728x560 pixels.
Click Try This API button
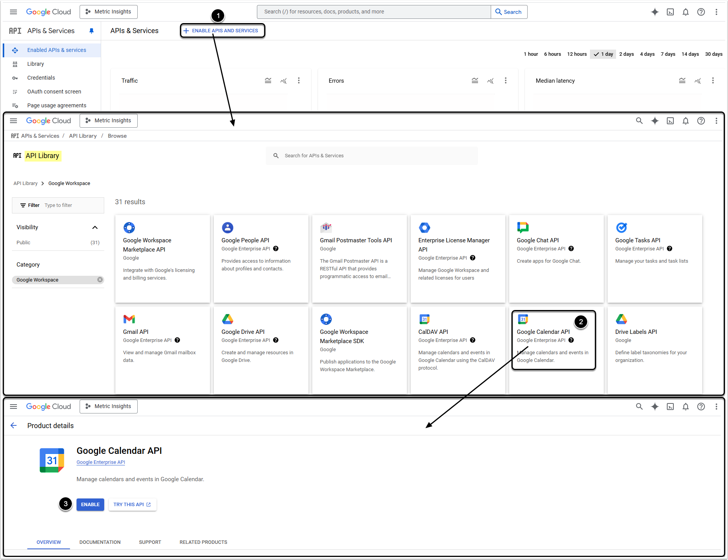132,505
